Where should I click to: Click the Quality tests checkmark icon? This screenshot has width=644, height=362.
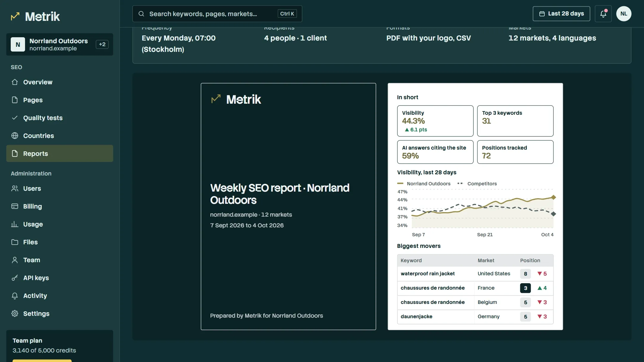point(15,118)
